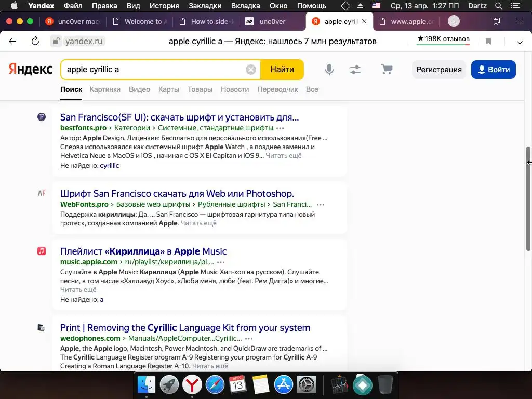The width and height of the screenshot is (532, 399).
Task: Open Stocks app in the Dock
Action: (340, 385)
